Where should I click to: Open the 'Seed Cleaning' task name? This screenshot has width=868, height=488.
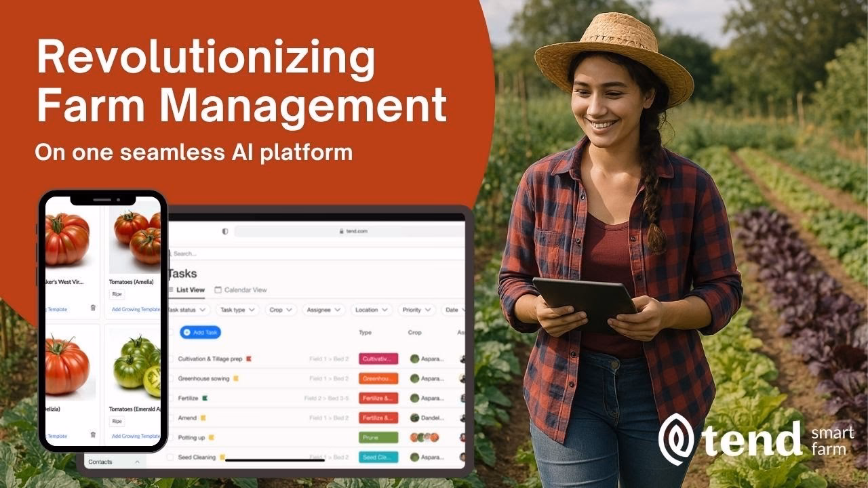(197, 457)
